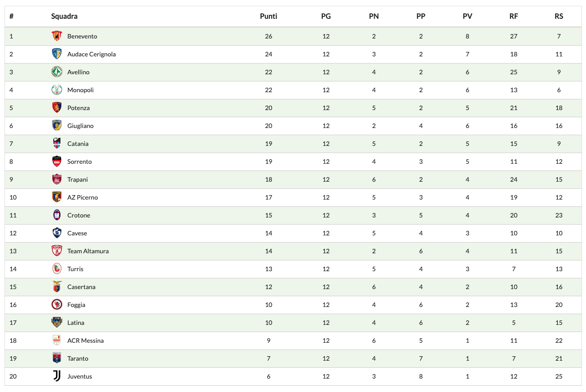This screenshot has height=392, width=586.
Task: Click the Catania club badge
Action: [56, 144]
